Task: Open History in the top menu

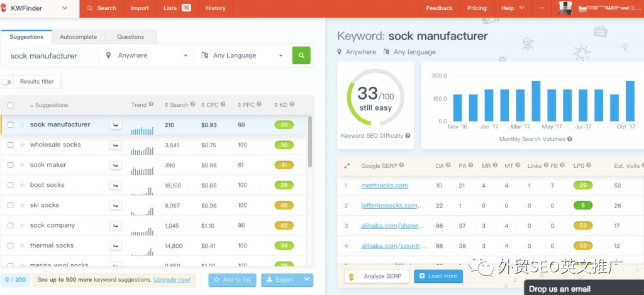Action: [x=216, y=8]
